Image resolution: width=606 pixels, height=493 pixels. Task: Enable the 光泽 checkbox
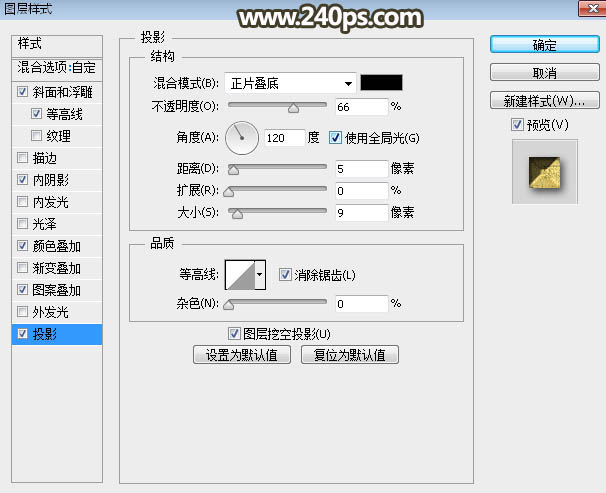click(x=22, y=223)
